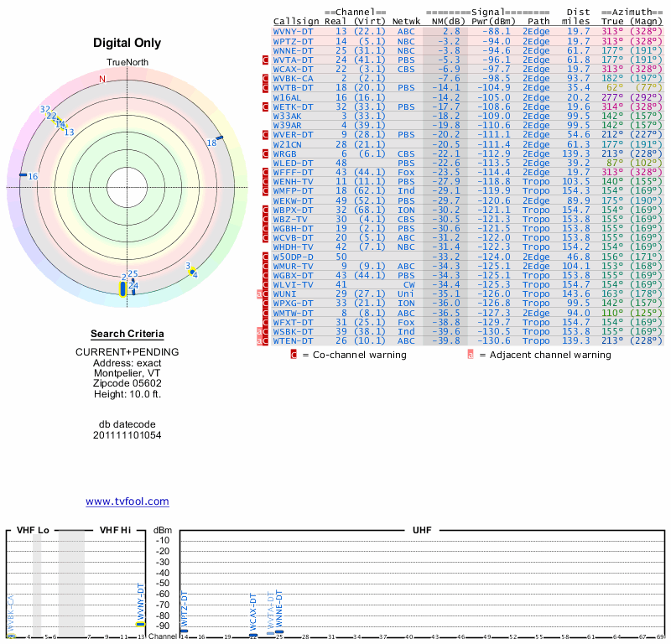The height and width of the screenshot is (644, 671).
Task: Click the TrueNorth label above radar
Action: (x=127, y=64)
